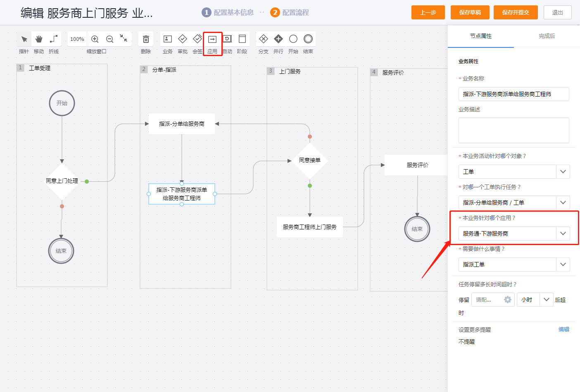Switch to the 完成后 tab
Viewport: 580px width, 392px height.
click(x=547, y=36)
